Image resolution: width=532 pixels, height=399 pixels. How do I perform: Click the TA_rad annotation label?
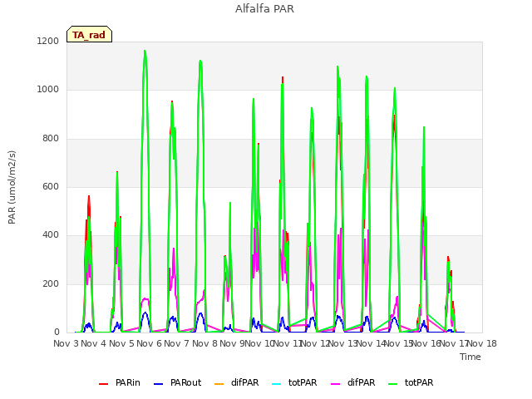coord(89,34)
